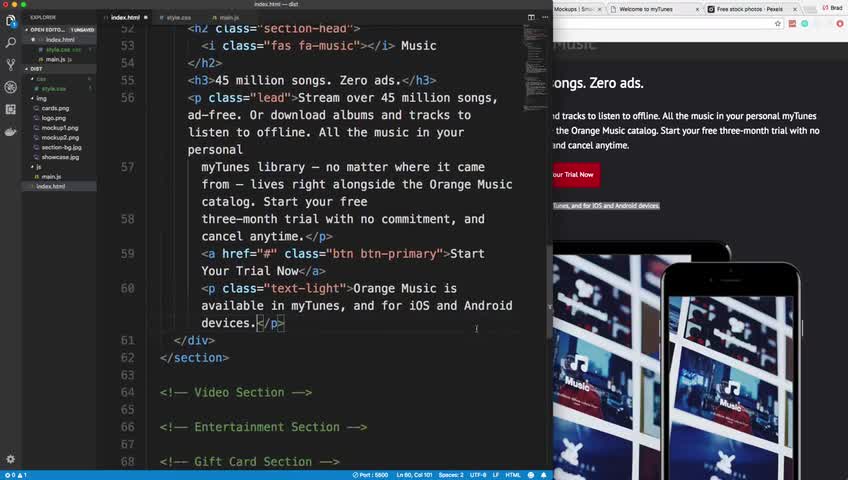The height and width of the screenshot is (480, 848).
Task: Click the Chrome address bar
Action: 662,24
